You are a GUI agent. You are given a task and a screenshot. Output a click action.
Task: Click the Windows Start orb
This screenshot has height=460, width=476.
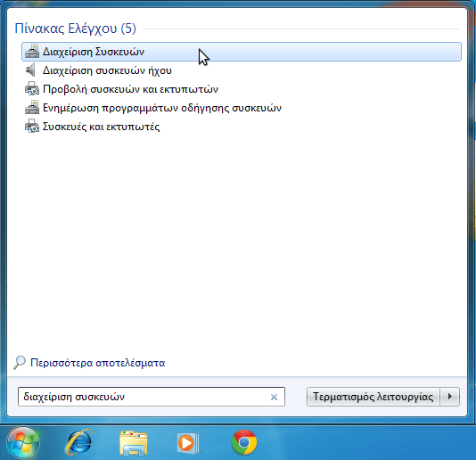[23, 443]
